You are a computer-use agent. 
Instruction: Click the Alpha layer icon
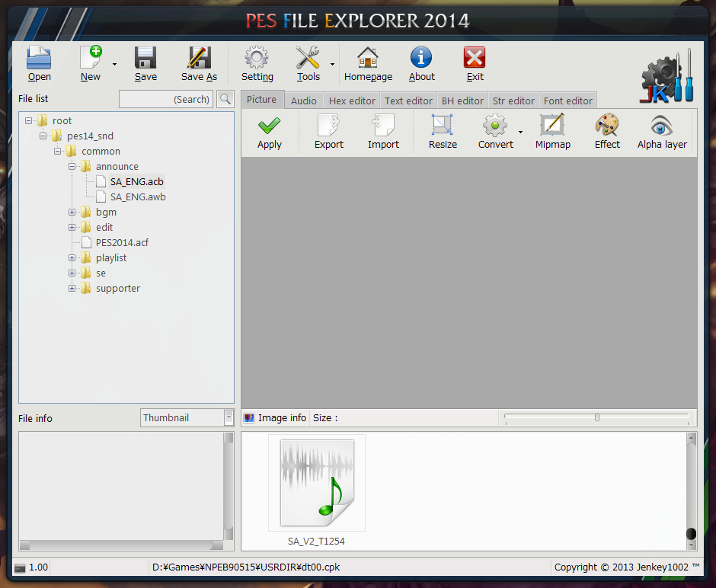[661, 131]
